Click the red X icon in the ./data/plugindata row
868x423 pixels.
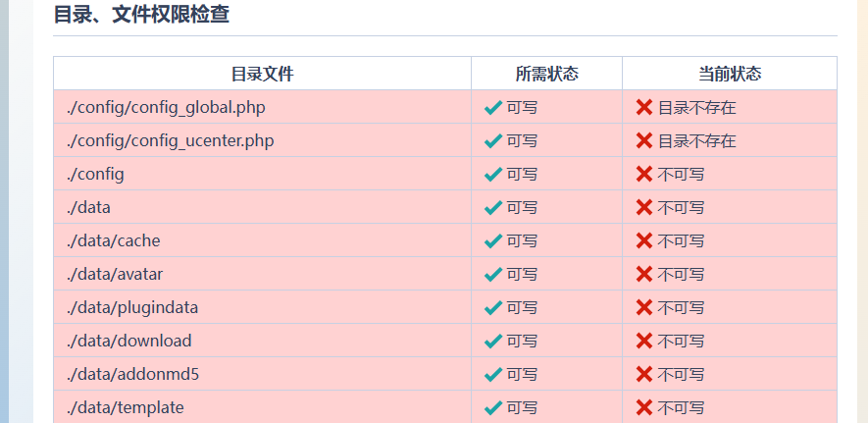coord(644,307)
